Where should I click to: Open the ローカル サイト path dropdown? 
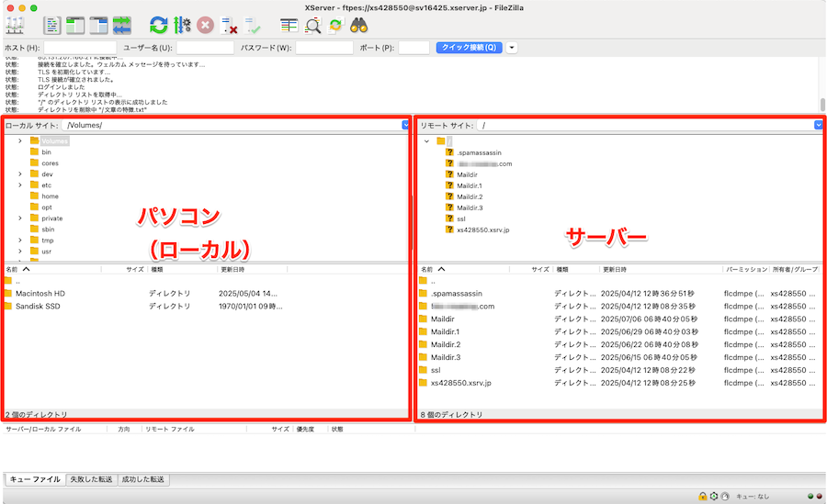click(x=405, y=125)
